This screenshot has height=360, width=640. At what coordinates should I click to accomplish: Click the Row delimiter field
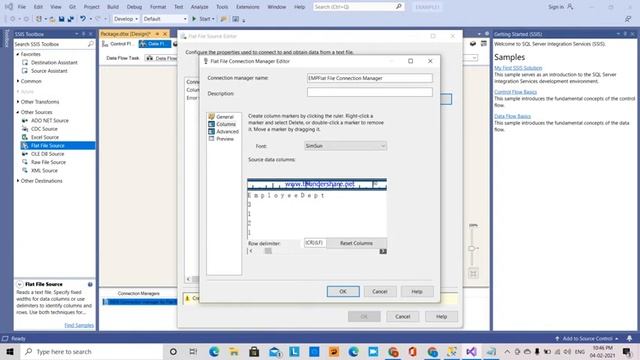point(315,243)
